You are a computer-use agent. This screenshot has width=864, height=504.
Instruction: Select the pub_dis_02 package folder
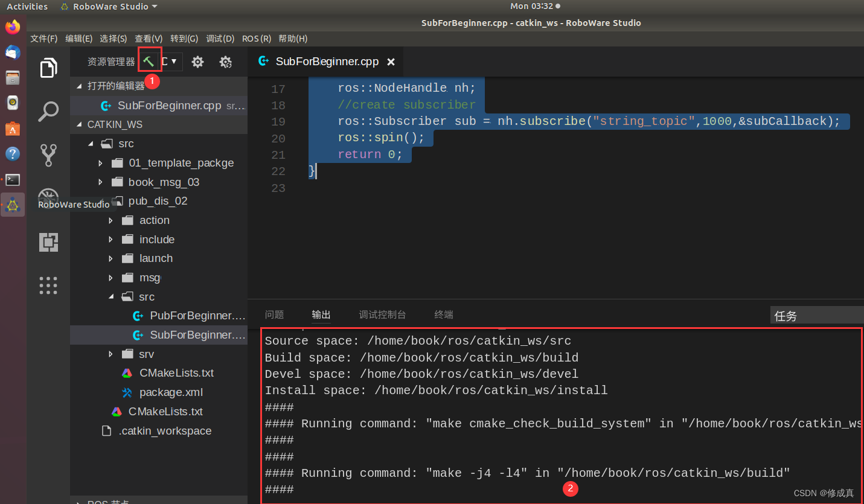tap(158, 201)
